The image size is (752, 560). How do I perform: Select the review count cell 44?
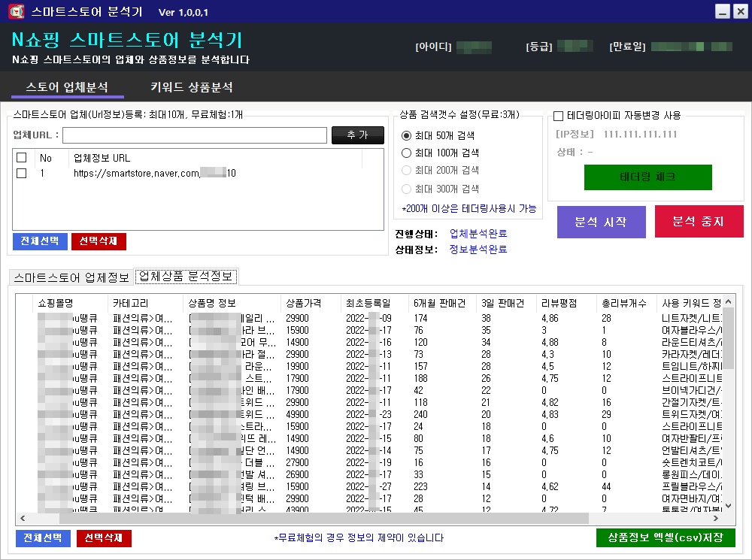pyautogui.click(x=607, y=486)
